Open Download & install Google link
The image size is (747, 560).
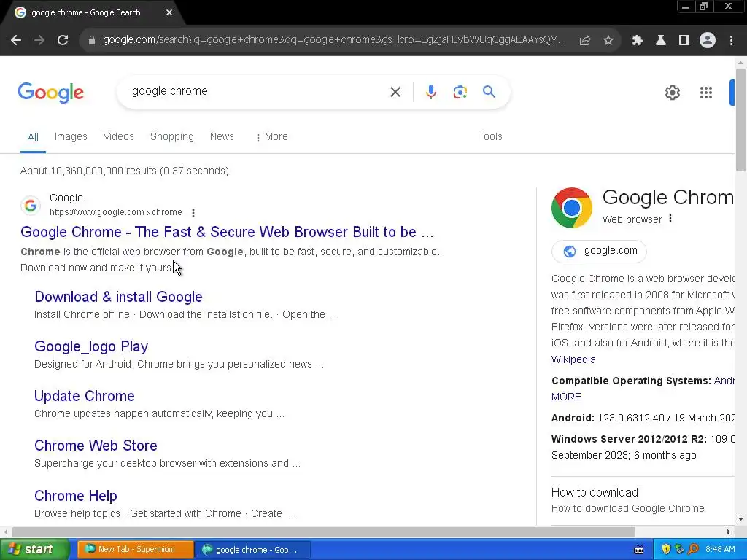(x=118, y=297)
